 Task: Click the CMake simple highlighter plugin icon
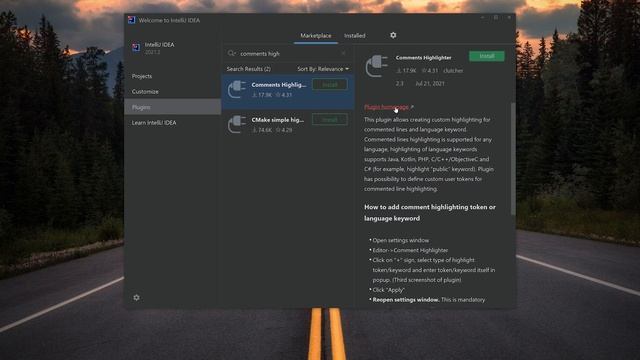point(237,124)
